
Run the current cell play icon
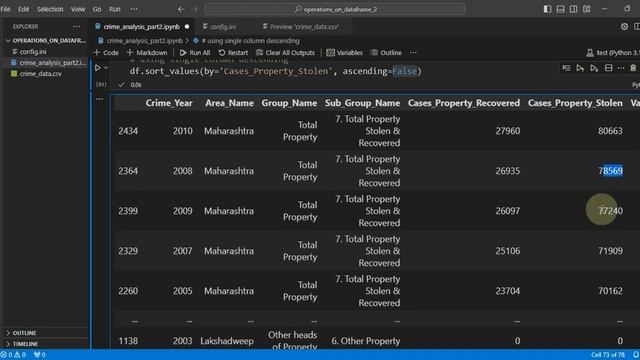[x=98, y=68]
